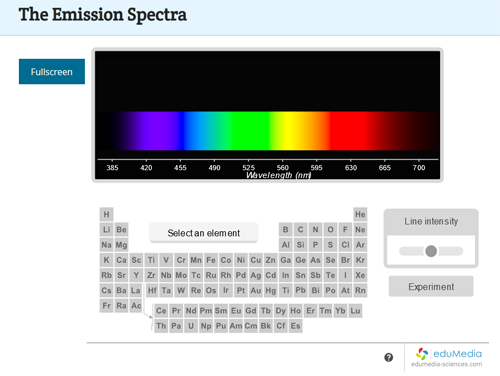Select the Hydrogen (H) element tile
This screenshot has width=500, height=376.
tap(106, 214)
